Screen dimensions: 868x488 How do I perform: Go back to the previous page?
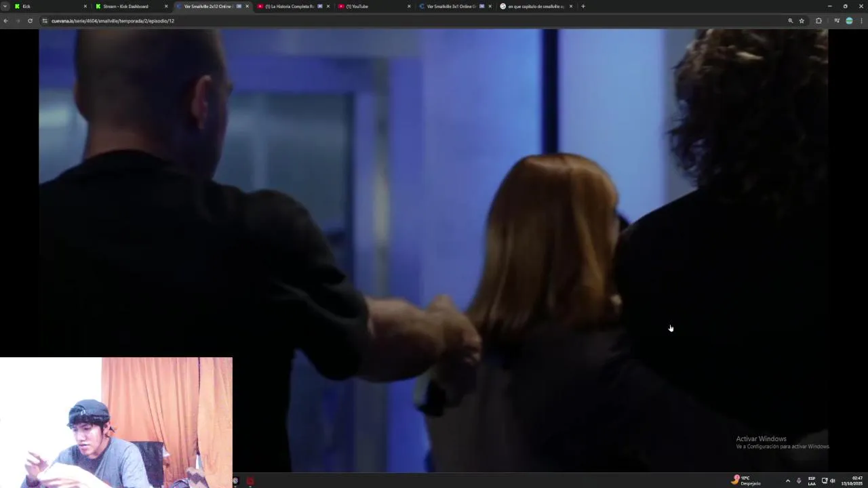click(5, 21)
